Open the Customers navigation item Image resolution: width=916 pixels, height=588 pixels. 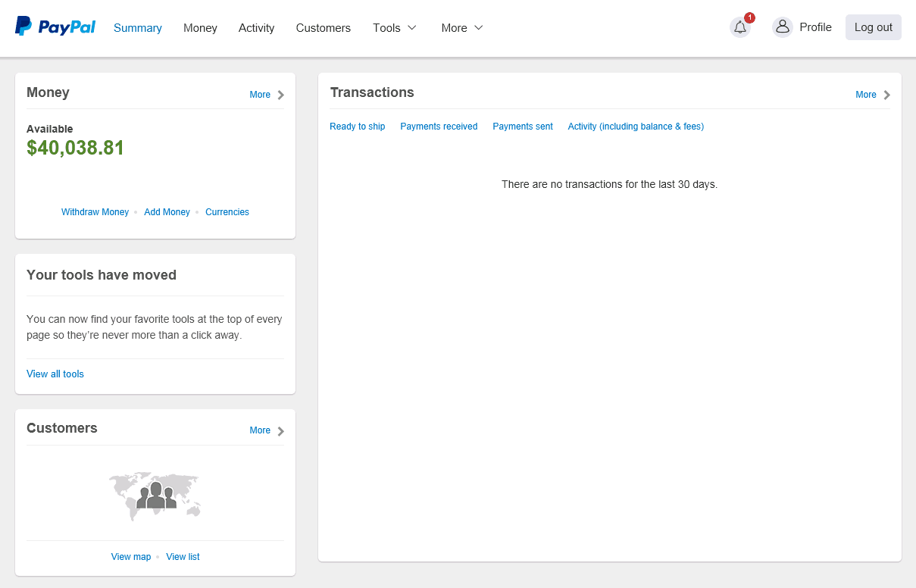click(324, 28)
